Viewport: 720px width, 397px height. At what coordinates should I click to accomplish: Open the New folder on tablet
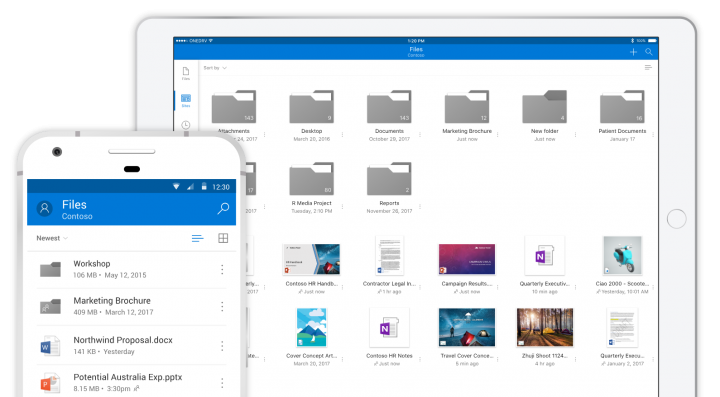[545, 106]
